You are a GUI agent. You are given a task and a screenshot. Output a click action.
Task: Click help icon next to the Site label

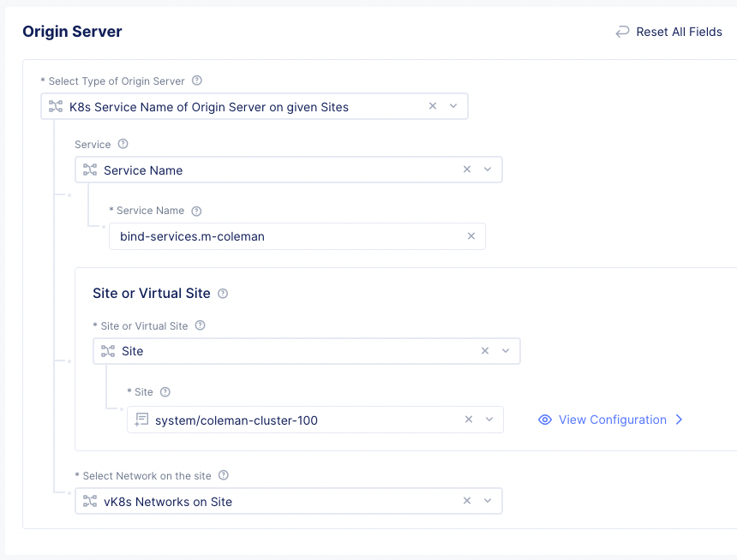(x=165, y=392)
